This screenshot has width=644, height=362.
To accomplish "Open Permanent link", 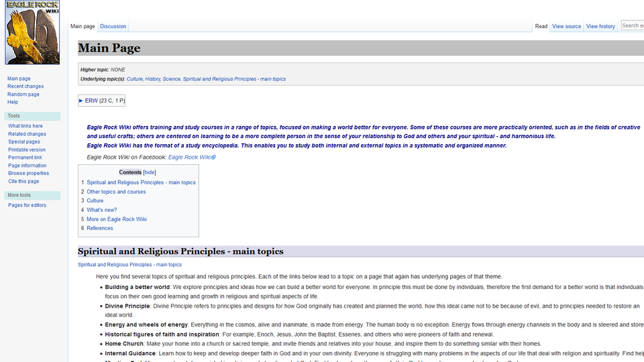I will (x=25, y=158).
